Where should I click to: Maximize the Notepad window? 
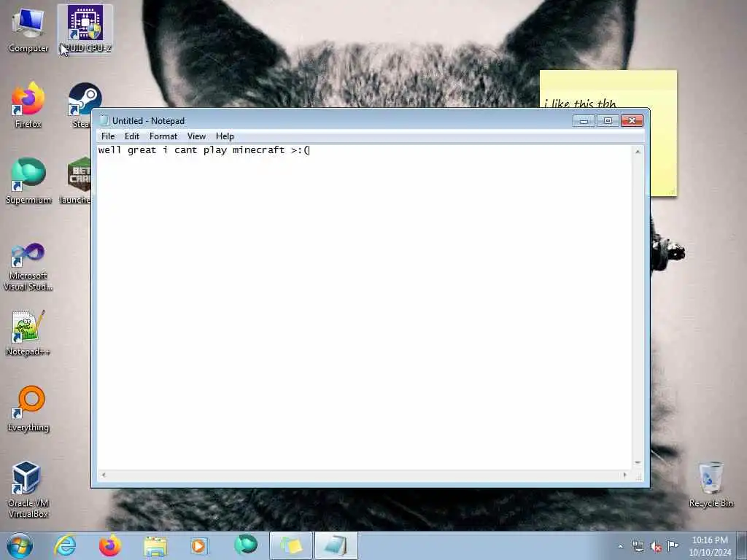608,121
